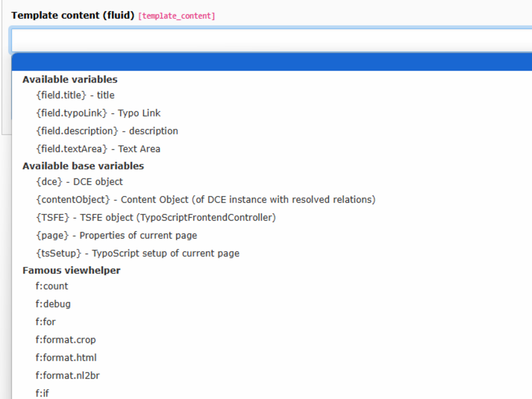
Task: Insert the f:format.html viewhelper
Action: (x=272, y=358)
